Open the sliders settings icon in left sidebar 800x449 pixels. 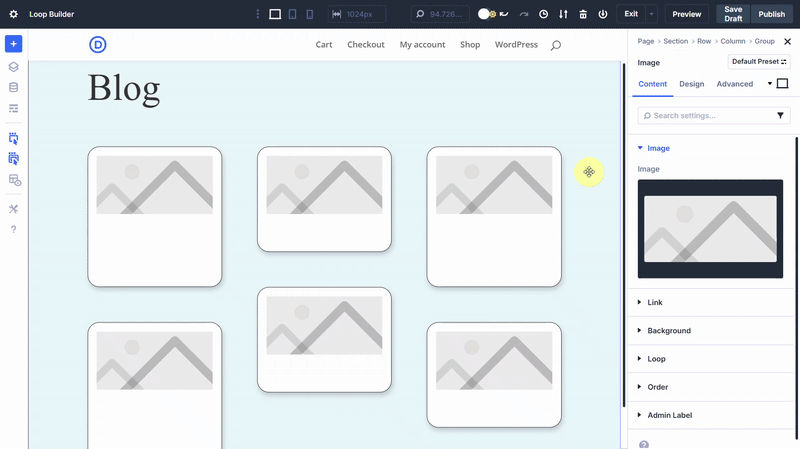tap(14, 108)
